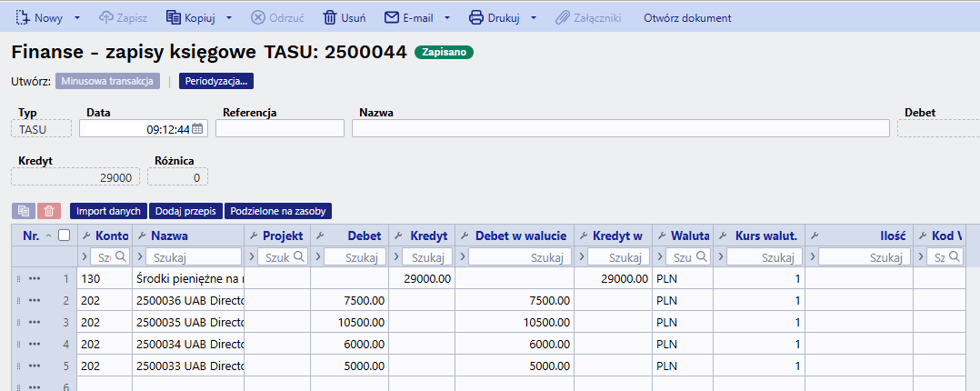Viewport: 980px width, 391px height.
Task: Click the Debet cell 10500.00 in row 3
Action: 349,322
